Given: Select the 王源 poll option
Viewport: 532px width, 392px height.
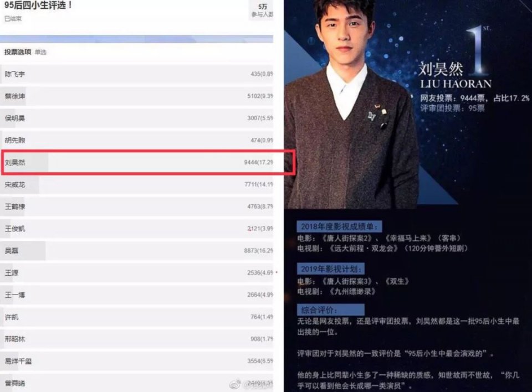Looking at the screenshot, I should tap(136, 272).
